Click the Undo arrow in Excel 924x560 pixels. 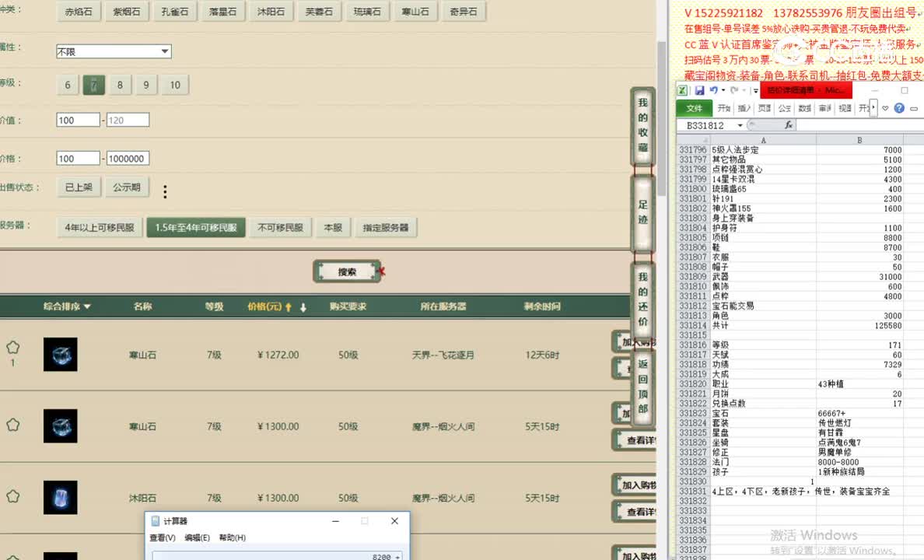point(713,90)
